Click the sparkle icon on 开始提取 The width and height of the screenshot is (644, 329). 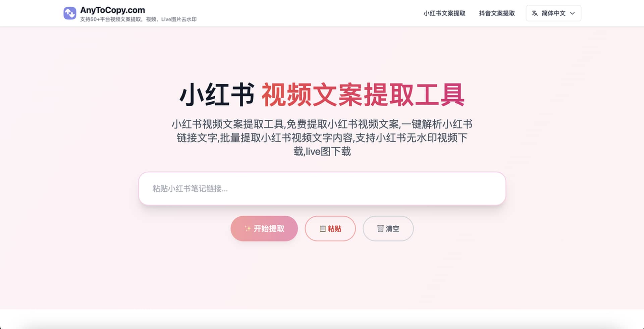(x=248, y=229)
